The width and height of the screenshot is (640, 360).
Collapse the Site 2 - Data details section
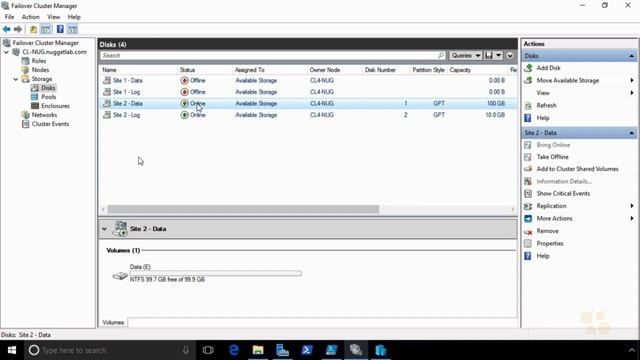click(x=104, y=229)
